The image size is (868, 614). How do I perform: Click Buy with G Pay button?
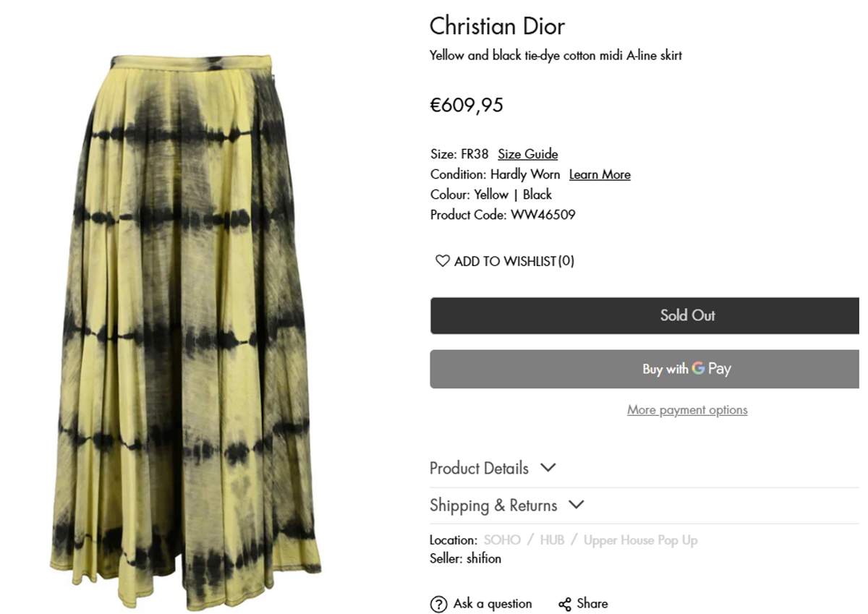(x=644, y=369)
